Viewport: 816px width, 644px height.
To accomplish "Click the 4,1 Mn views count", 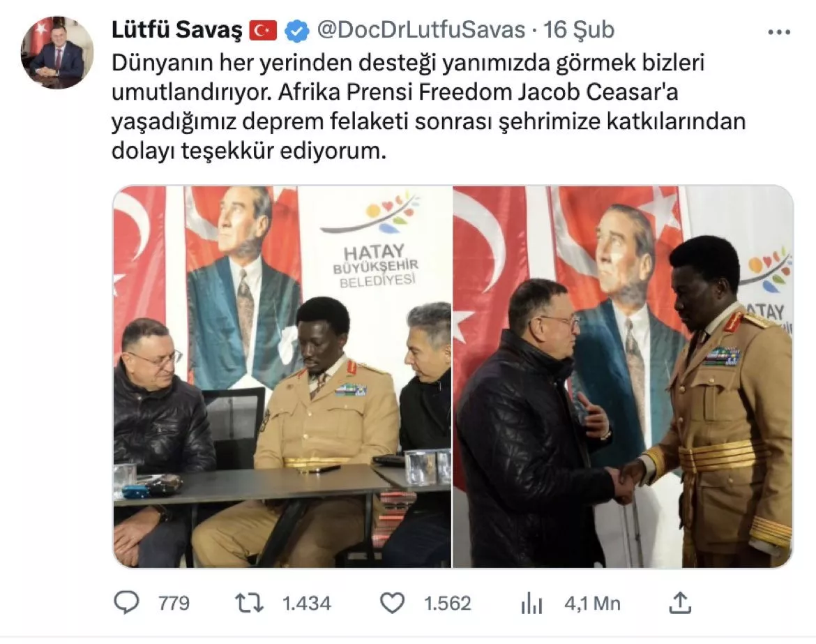I will click(592, 604).
